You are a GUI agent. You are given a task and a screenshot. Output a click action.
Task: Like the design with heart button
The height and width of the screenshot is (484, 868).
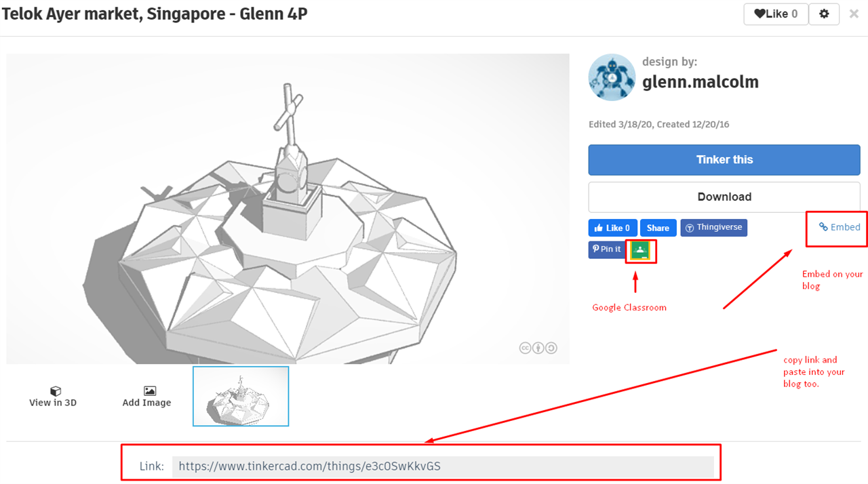click(x=776, y=14)
